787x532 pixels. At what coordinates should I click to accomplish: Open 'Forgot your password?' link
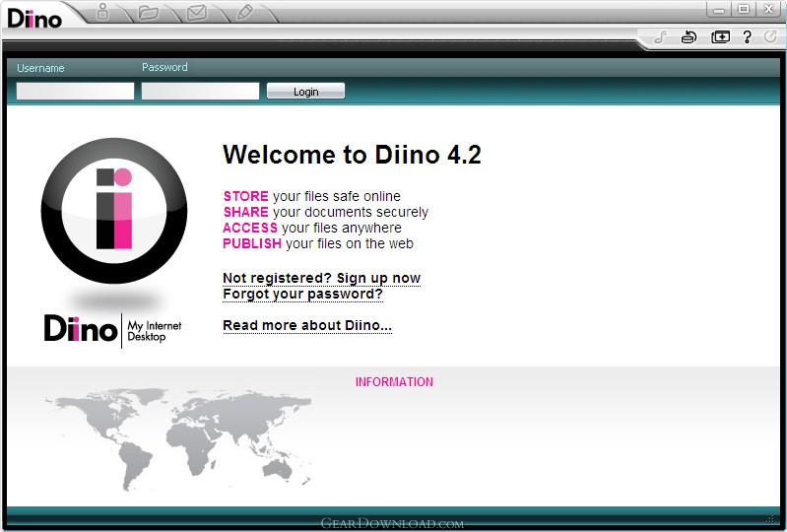pyautogui.click(x=302, y=294)
